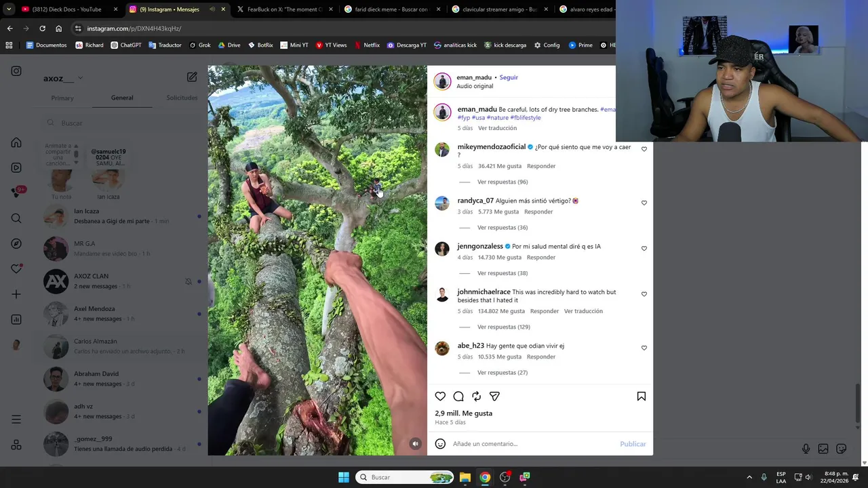The width and height of the screenshot is (868, 488).
Task: Open the ChatGPT bookmark
Action: pyautogui.click(x=126, y=45)
